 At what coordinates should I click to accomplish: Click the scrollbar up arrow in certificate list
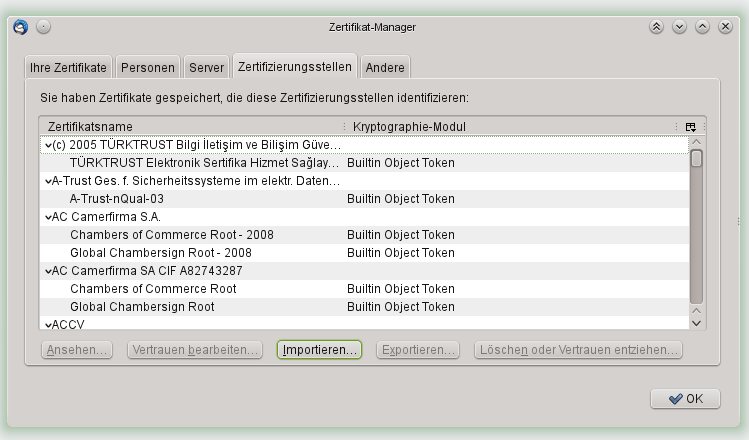[x=697, y=144]
